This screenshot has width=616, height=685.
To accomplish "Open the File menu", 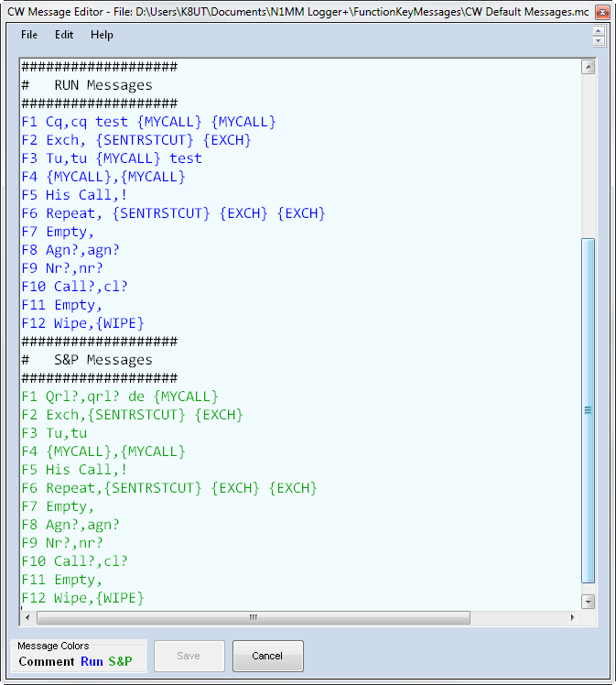I will (x=29, y=35).
